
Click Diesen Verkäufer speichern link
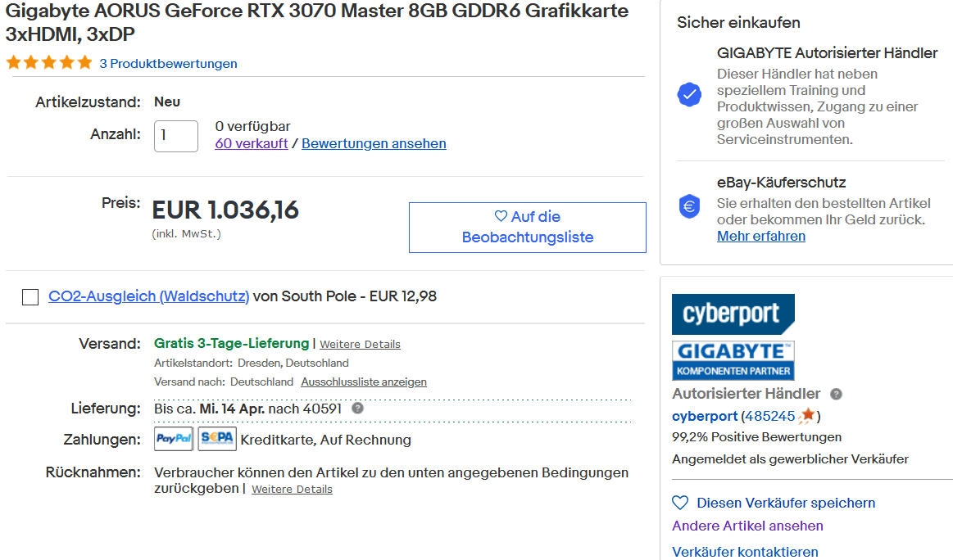click(786, 503)
